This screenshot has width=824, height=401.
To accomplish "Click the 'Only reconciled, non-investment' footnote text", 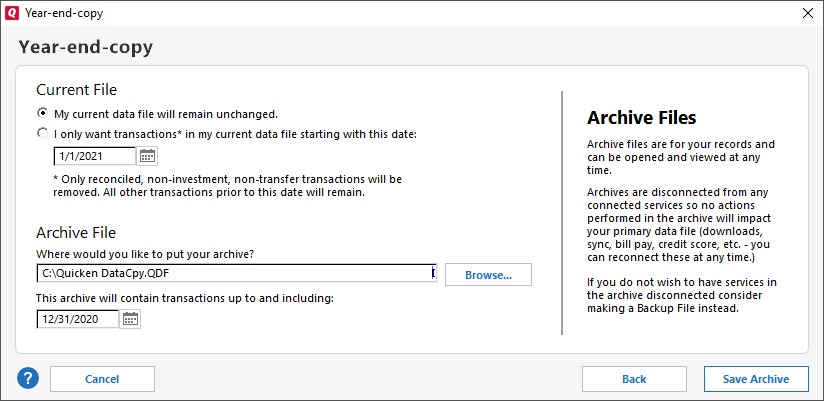I will pyautogui.click(x=226, y=186).
